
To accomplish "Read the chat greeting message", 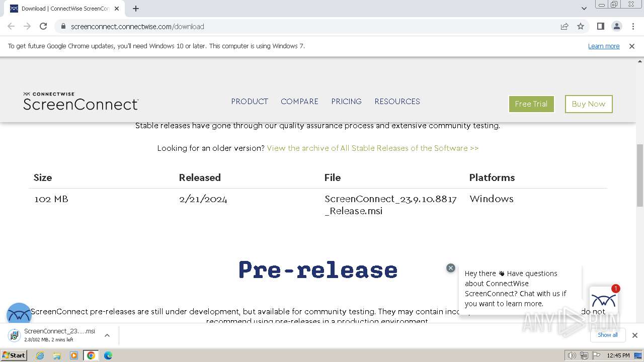I will coord(516,289).
